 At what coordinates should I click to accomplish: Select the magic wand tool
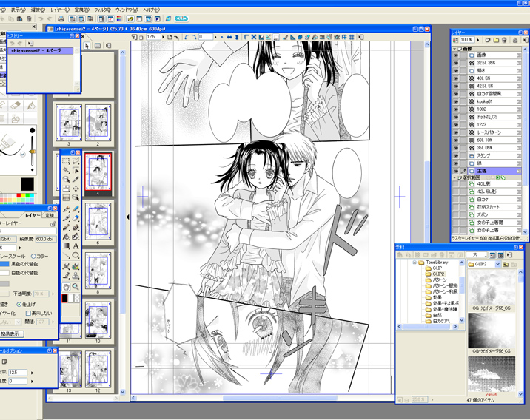[66, 170]
